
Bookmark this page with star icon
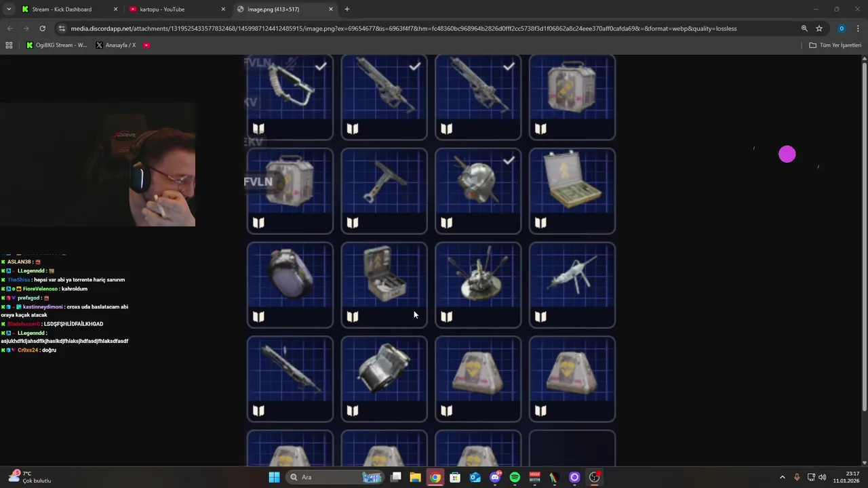tap(819, 28)
